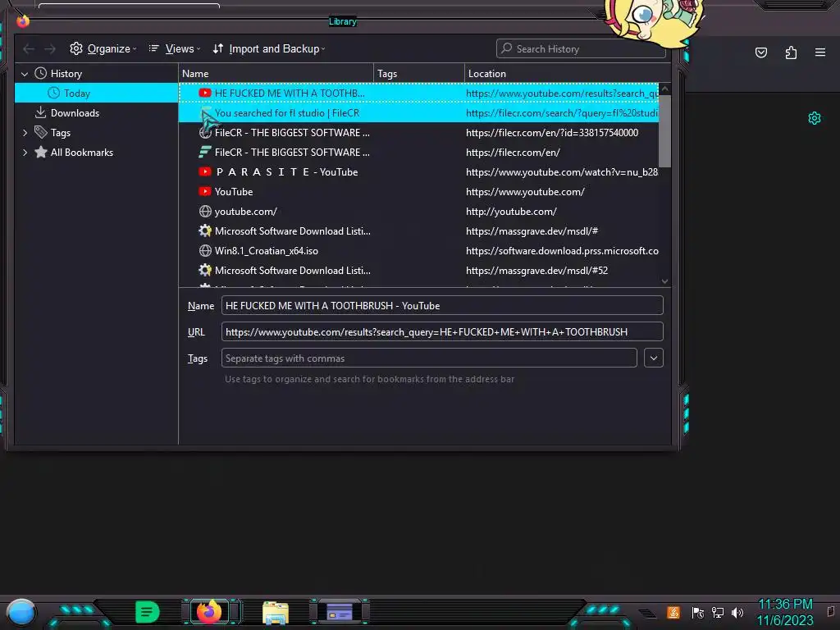
Task: Click the history list scrollbar thumb
Action: coord(664,131)
